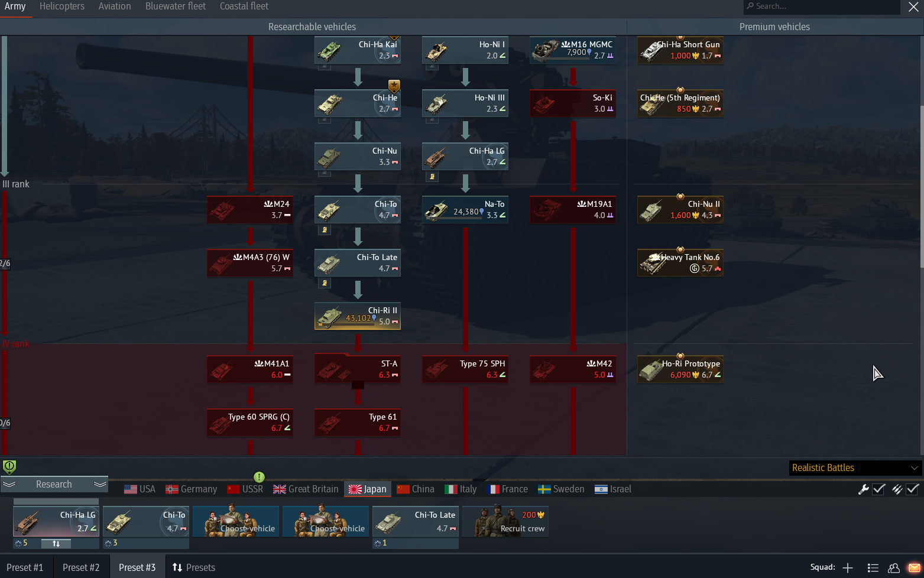Select the locked Type 60 SPRG (C)
The height and width of the screenshot is (578, 924).
point(250,423)
